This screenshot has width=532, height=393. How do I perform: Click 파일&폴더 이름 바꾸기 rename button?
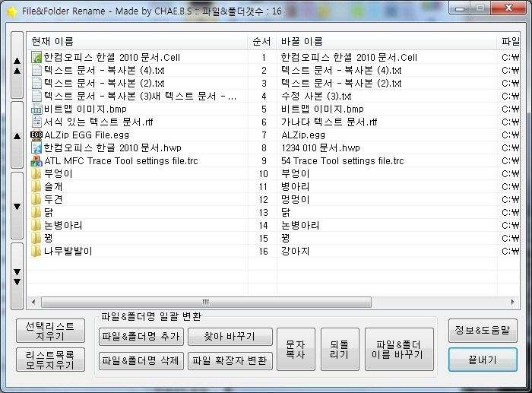399,349
